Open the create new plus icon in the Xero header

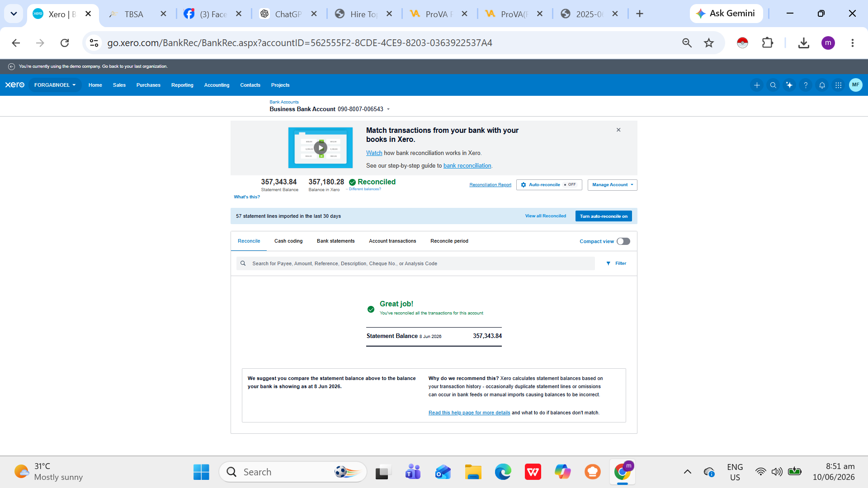coord(757,85)
